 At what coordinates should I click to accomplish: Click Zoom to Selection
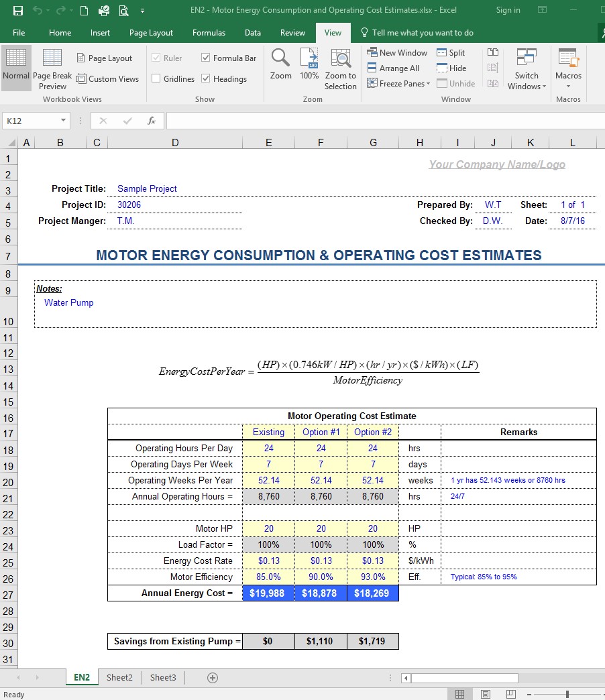[x=340, y=69]
